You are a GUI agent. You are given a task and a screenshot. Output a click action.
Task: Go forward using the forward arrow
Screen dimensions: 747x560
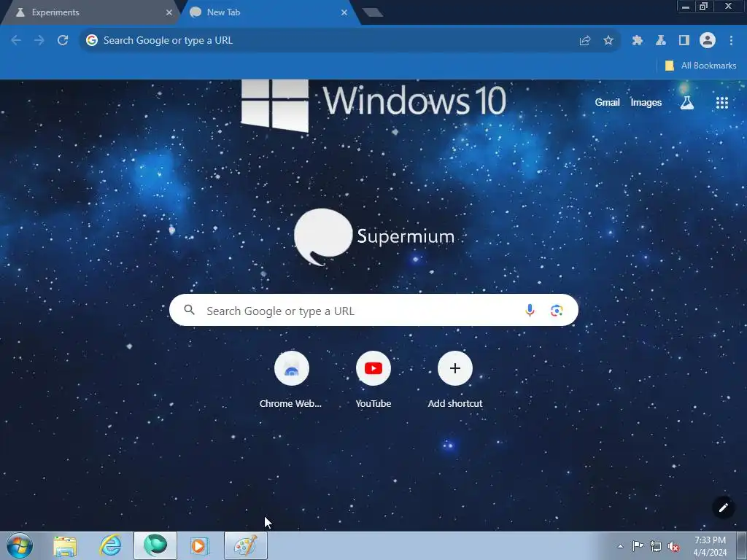pos(39,41)
